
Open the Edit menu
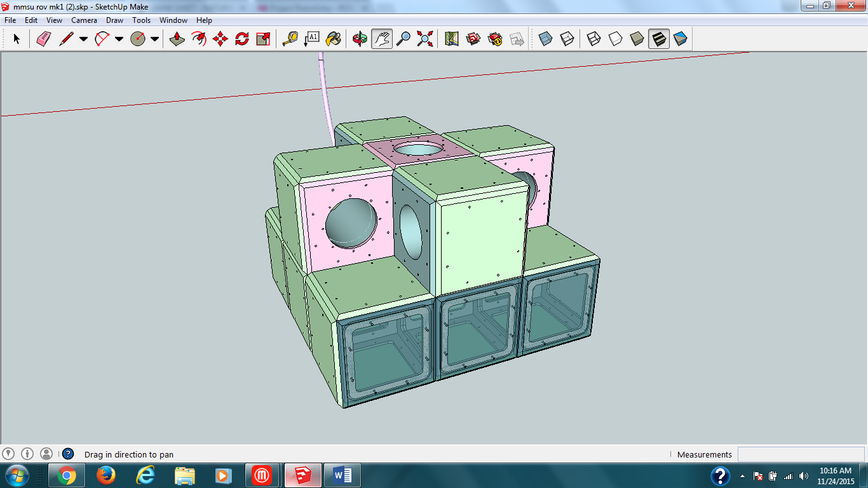(x=31, y=20)
